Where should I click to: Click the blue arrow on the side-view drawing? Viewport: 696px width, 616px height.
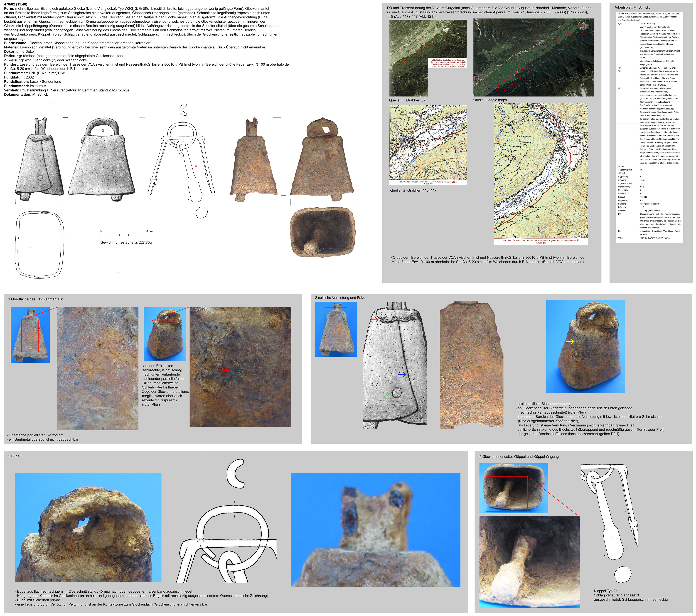pyautogui.click(x=402, y=375)
